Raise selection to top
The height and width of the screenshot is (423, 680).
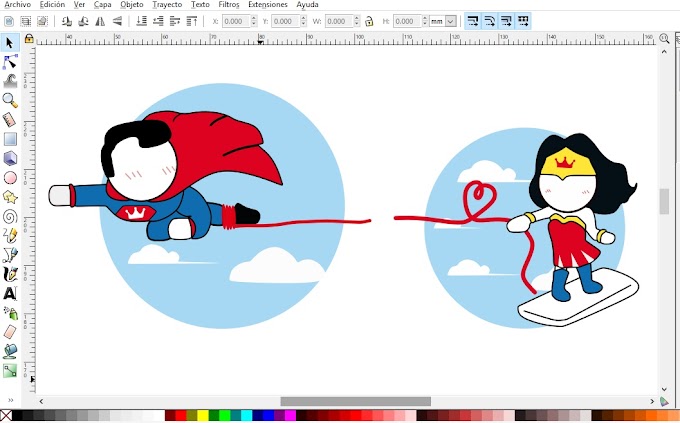pyautogui.click(x=192, y=21)
